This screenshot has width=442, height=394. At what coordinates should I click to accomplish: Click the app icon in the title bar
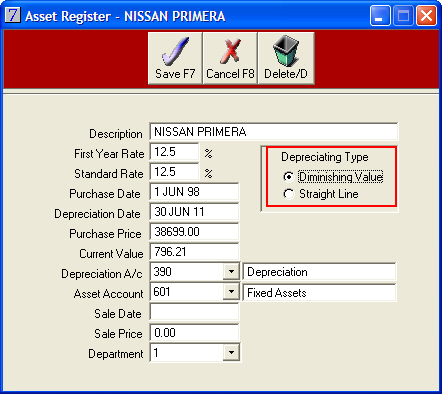[x=13, y=15]
